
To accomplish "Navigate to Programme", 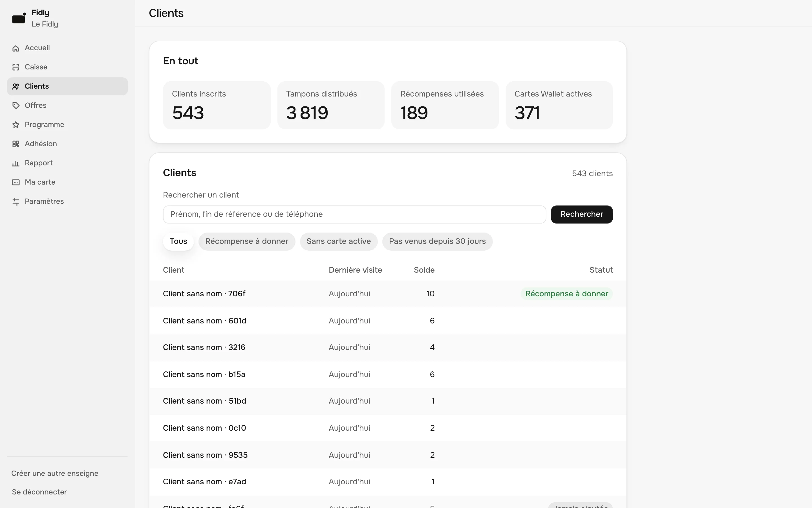I will (x=67, y=125).
